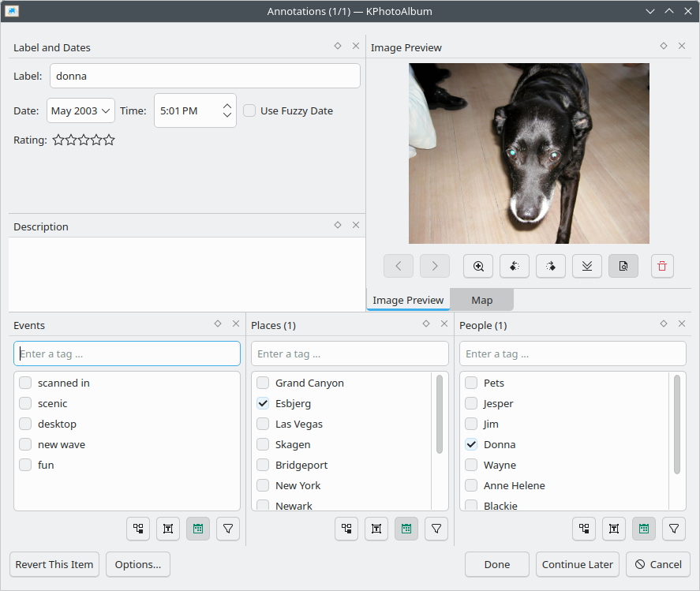700x591 pixels.
Task: Open the filter options for People
Action: point(674,529)
